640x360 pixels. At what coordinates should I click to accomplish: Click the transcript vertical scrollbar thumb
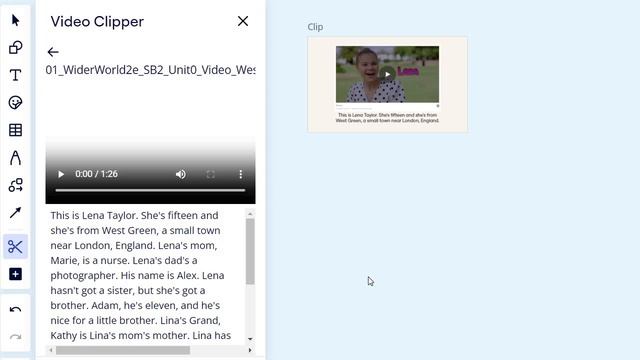tap(250, 251)
